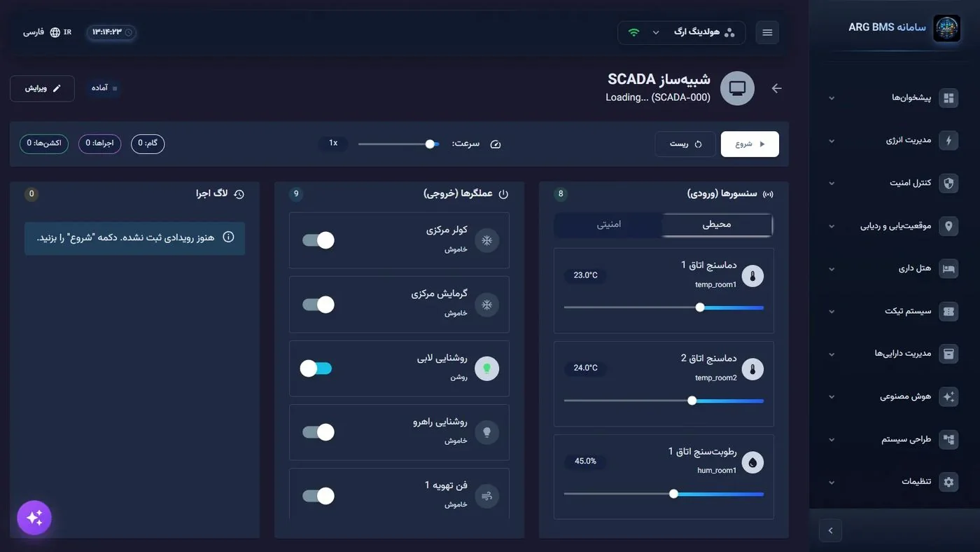
Task: Open the هولدینگ ارگ organization dropdown
Action: tap(681, 32)
